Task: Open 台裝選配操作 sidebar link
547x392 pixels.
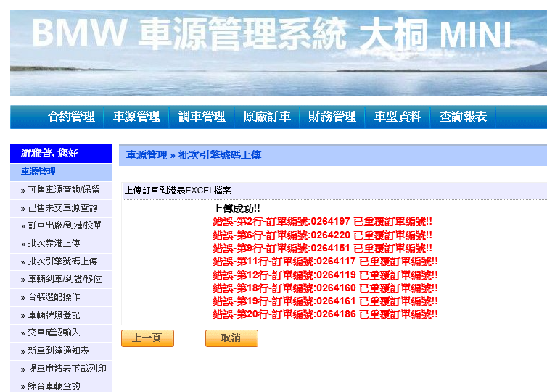Action: tap(54, 297)
